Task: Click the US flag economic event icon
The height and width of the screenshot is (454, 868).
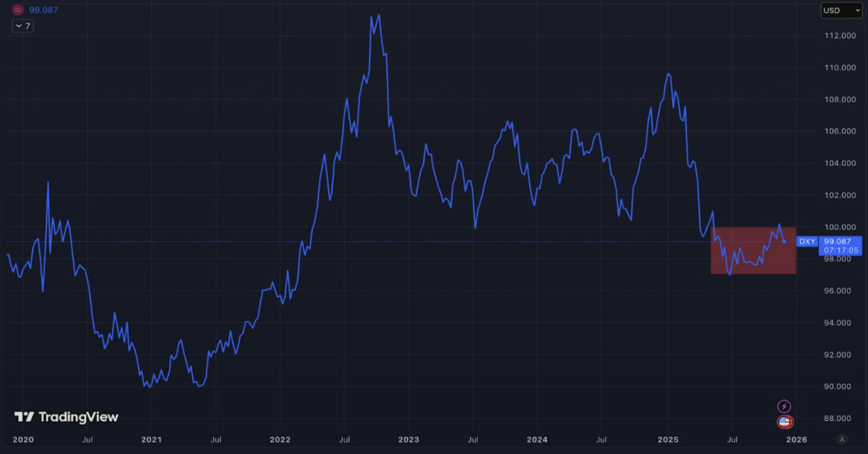Action: tap(785, 422)
